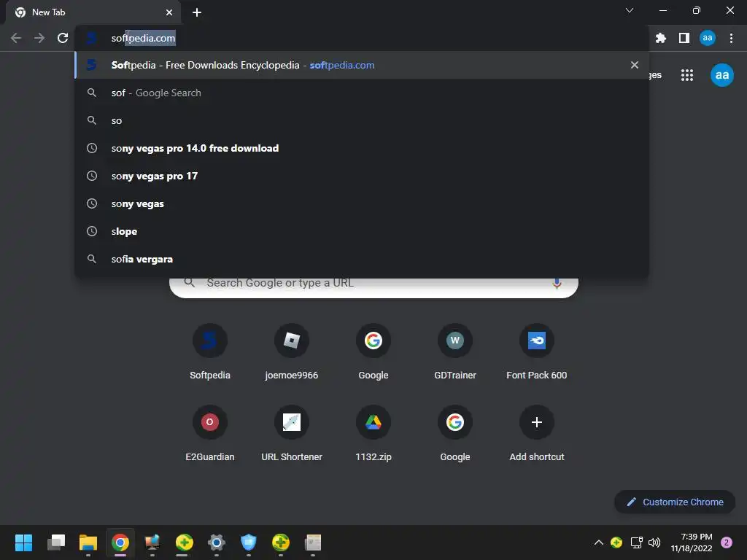
Task: Go back using the back arrow
Action: pos(16,38)
